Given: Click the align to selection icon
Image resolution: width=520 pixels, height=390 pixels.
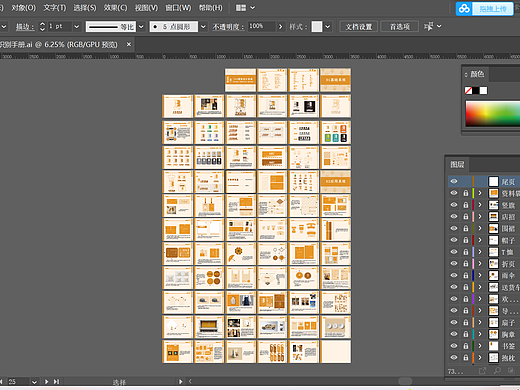Looking at the screenshot, I should tap(428, 26).
